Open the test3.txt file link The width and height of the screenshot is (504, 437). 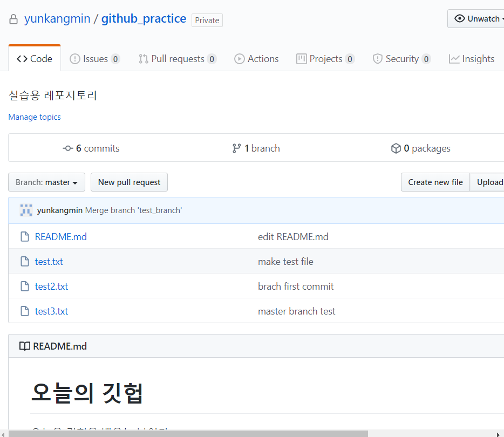tap(51, 311)
